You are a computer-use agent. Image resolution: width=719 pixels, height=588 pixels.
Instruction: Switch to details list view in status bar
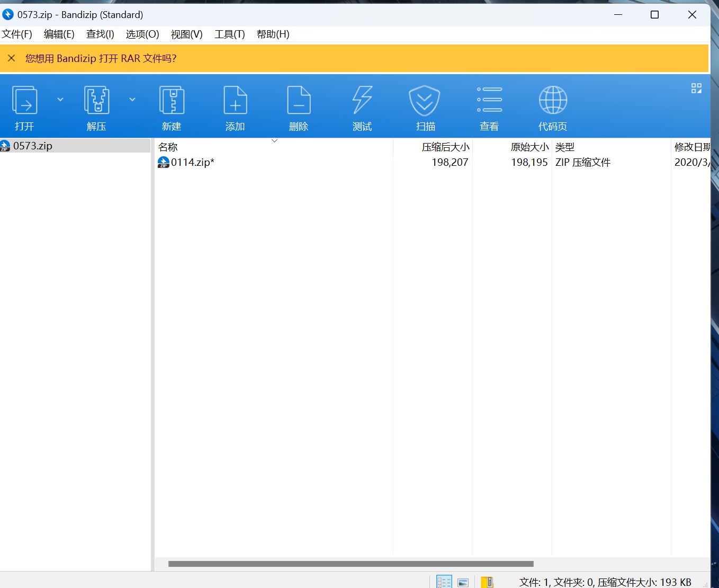[x=444, y=582]
